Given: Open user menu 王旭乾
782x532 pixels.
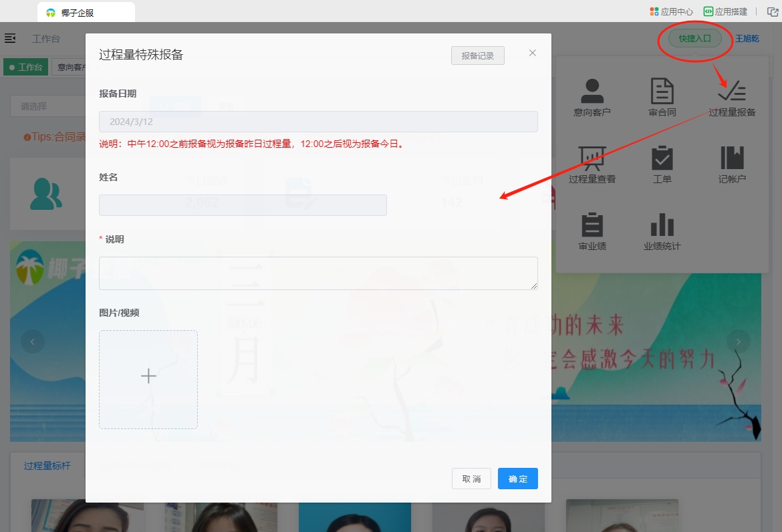Looking at the screenshot, I should pyautogui.click(x=747, y=38).
